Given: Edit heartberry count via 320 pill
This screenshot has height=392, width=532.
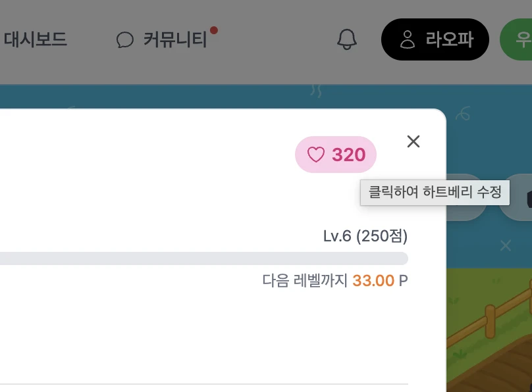Looking at the screenshot, I should 336,155.
